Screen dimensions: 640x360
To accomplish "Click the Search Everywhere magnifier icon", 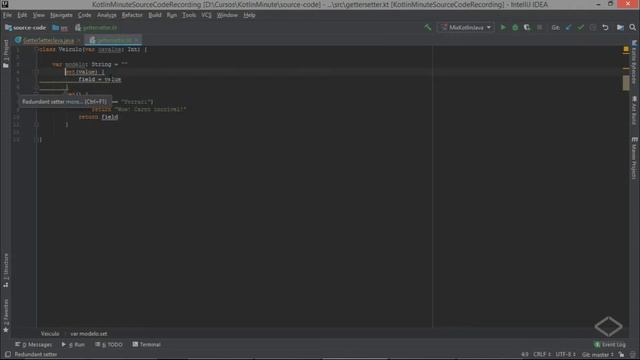I will point(633,27).
